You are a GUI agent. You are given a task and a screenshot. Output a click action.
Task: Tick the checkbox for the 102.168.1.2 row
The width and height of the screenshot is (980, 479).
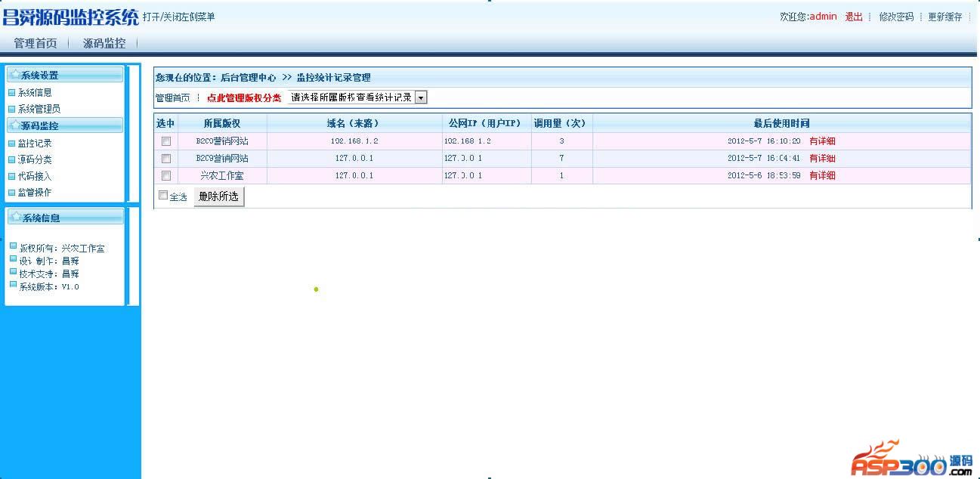click(166, 141)
